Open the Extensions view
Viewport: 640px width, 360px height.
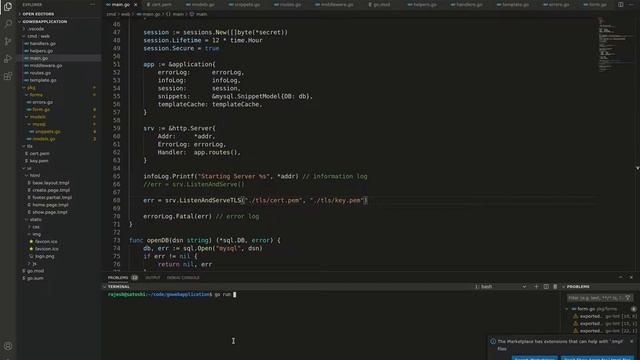coord(8,76)
